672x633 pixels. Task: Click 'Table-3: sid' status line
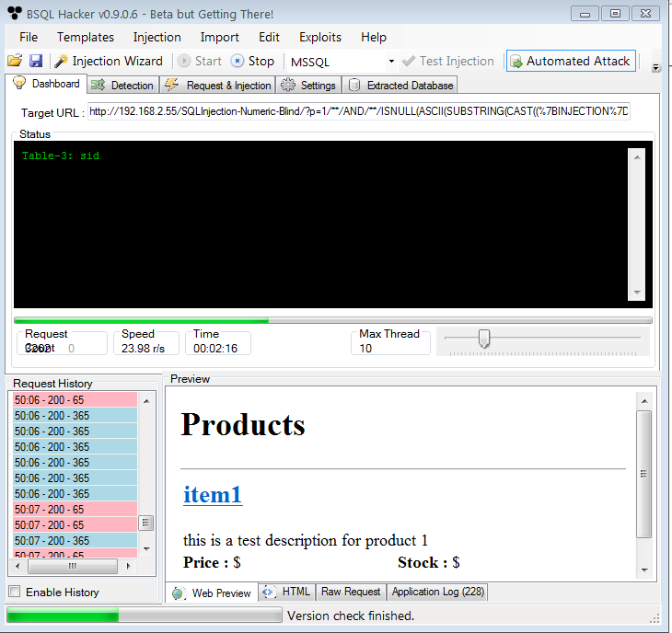click(x=61, y=155)
